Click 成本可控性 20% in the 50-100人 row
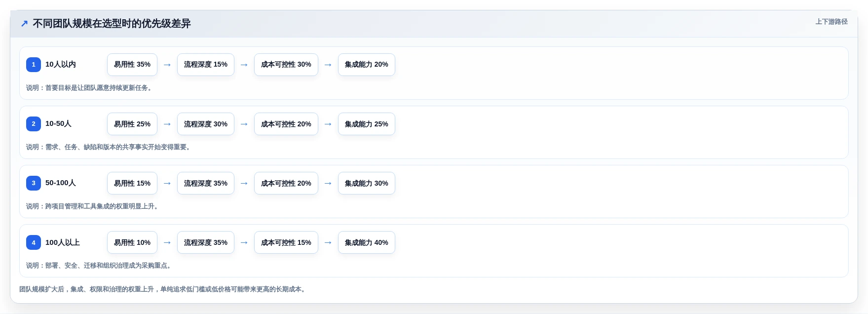The image size is (868, 314). coord(286,183)
